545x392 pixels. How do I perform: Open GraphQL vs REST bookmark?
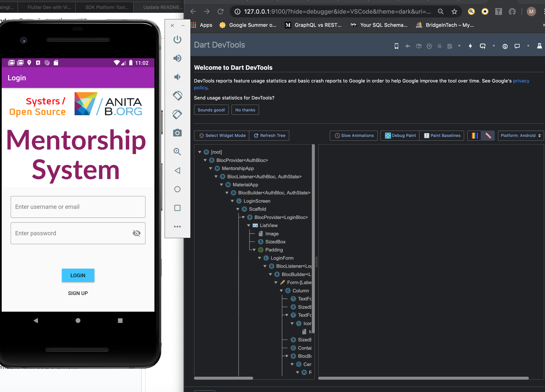click(x=313, y=25)
